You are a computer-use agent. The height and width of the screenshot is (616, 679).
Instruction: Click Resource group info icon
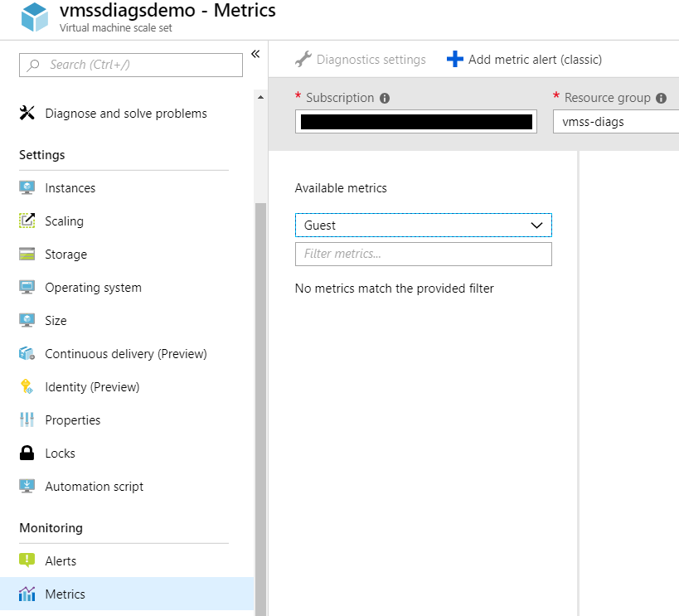(661, 99)
